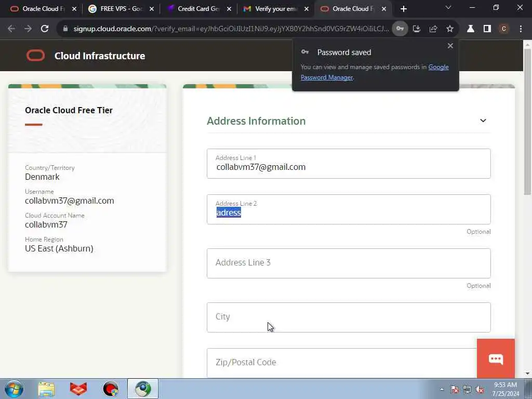Open the Chrome profile avatar C
Viewport: 532px width, 399px height.
[504, 29]
